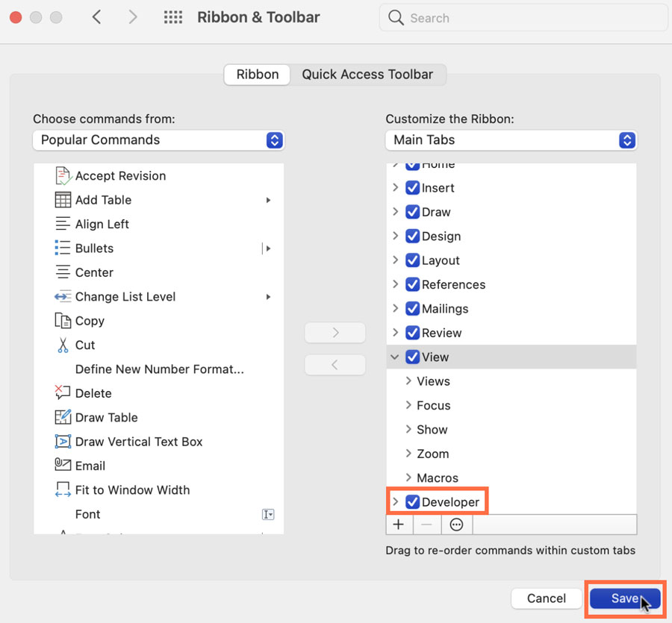The height and width of the screenshot is (623, 672).
Task: Collapse the expanded View tab
Action: click(394, 357)
